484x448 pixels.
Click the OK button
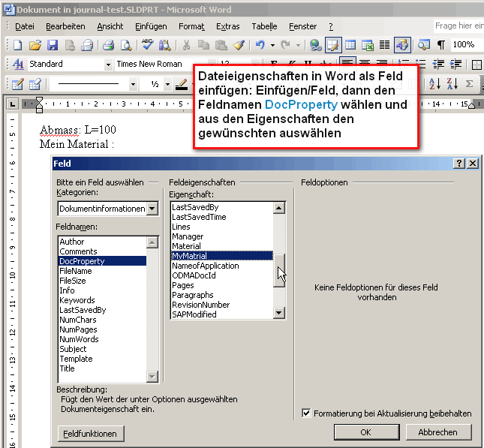click(x=365, y=432)
